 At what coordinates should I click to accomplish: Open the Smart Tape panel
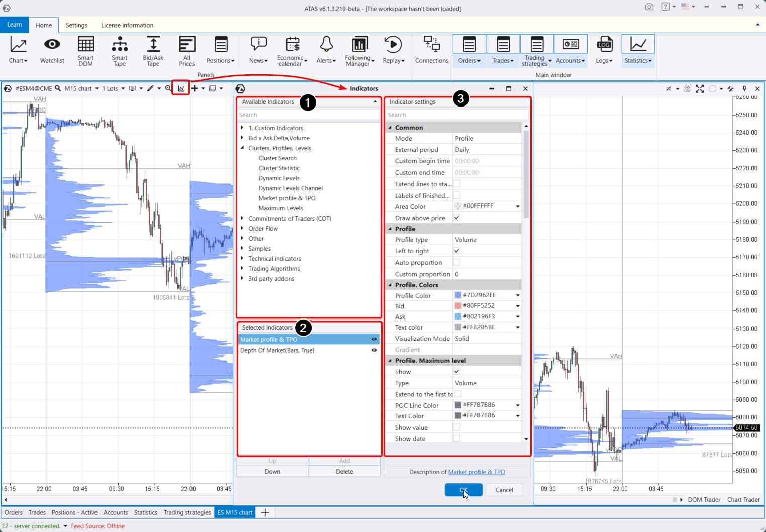click(x=119, y=50)
